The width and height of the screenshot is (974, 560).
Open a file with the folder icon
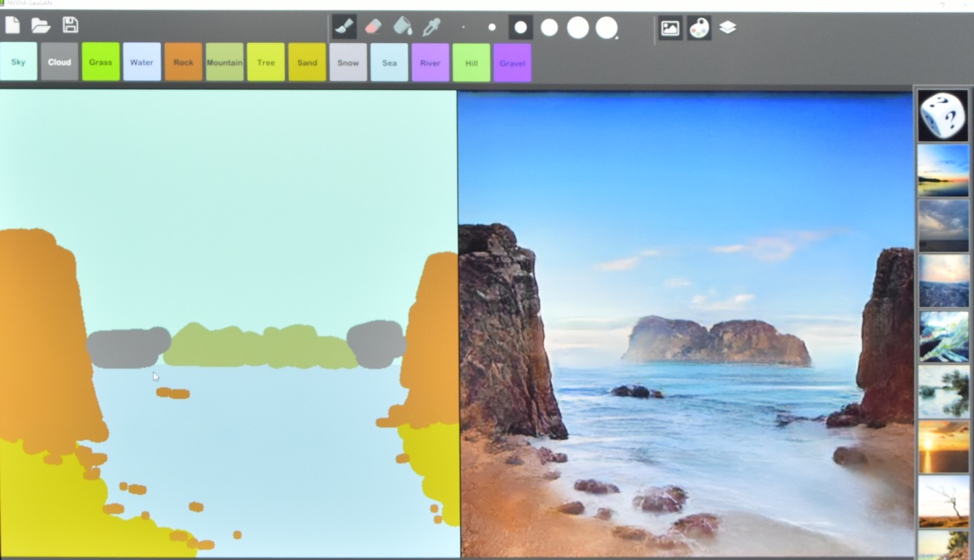click(41, 25)
